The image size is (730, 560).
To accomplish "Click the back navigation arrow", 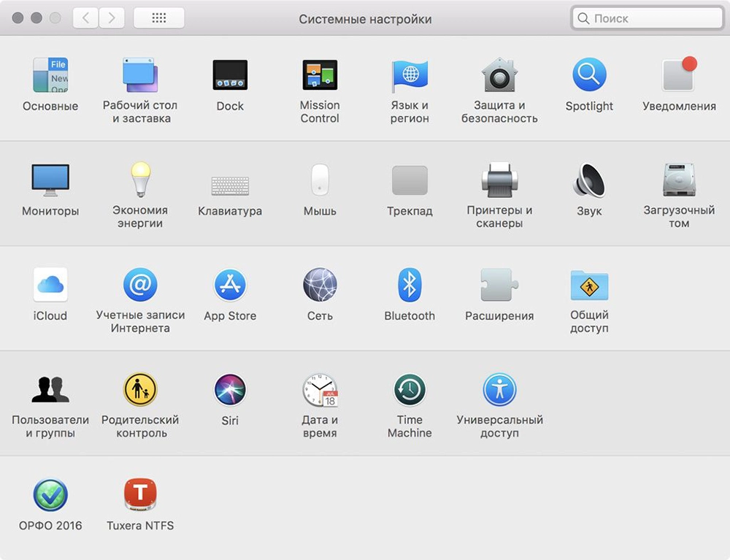I will click(x=86, y=18).
